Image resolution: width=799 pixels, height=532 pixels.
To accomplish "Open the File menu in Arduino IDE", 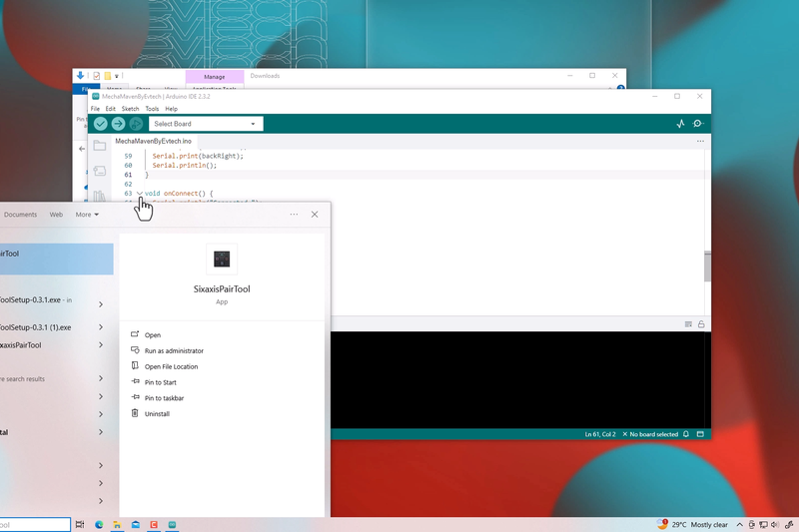I will tap(95, 109).
